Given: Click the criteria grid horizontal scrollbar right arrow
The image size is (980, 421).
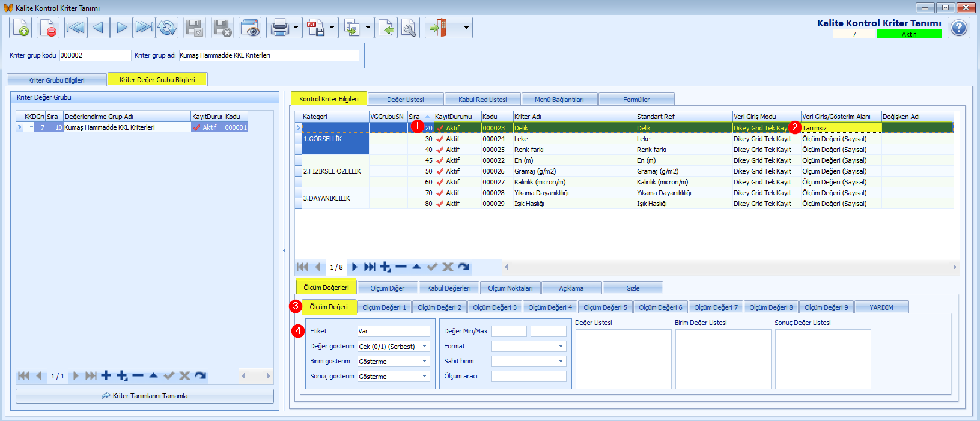Looking at the screenshot, I should (x=955, y=267).
